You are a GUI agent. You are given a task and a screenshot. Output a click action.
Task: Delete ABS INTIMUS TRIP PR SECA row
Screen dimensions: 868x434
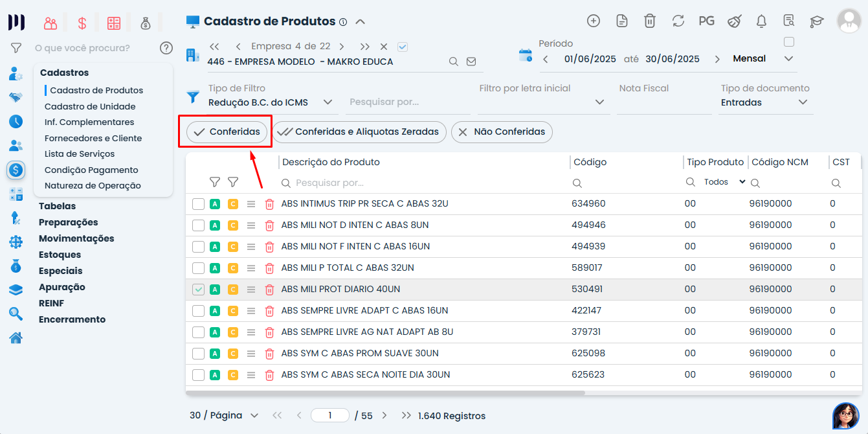(270, 204)
